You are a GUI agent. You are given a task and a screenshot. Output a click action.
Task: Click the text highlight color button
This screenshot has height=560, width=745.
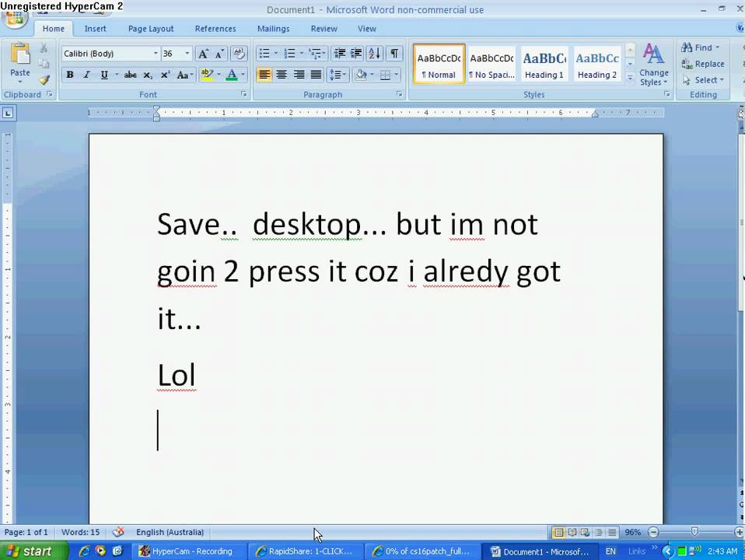pyautogui.click(x=207, y=75)
